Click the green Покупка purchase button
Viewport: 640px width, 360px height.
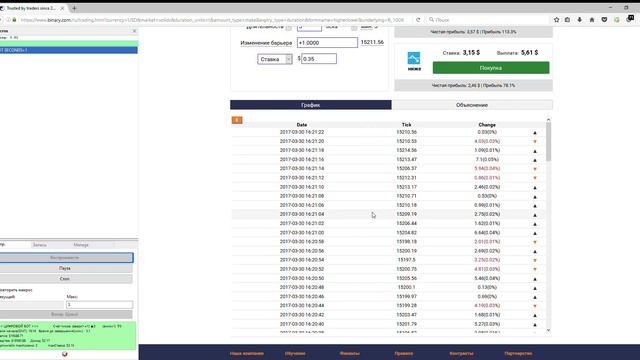tap(491, 68)
